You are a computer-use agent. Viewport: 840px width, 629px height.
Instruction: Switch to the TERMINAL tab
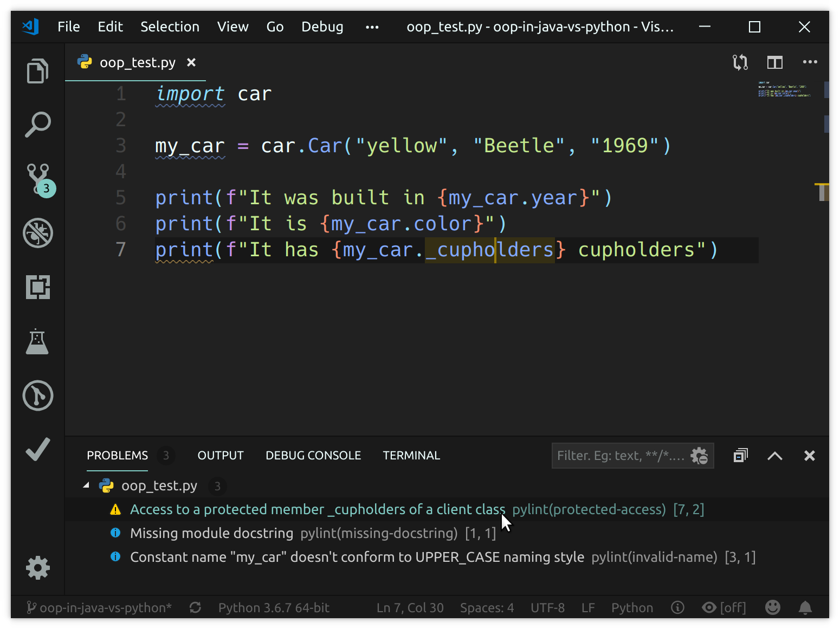[411, 455]
